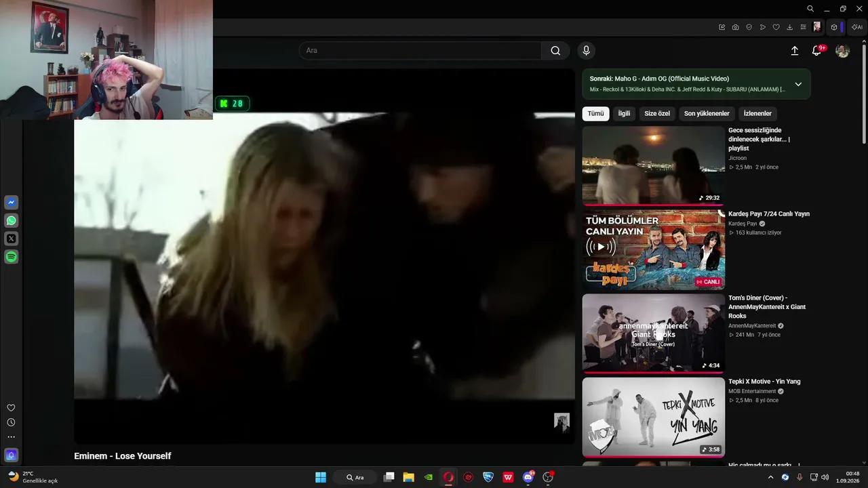Click the Opera browser taskbar icon

tap(448, 477)
